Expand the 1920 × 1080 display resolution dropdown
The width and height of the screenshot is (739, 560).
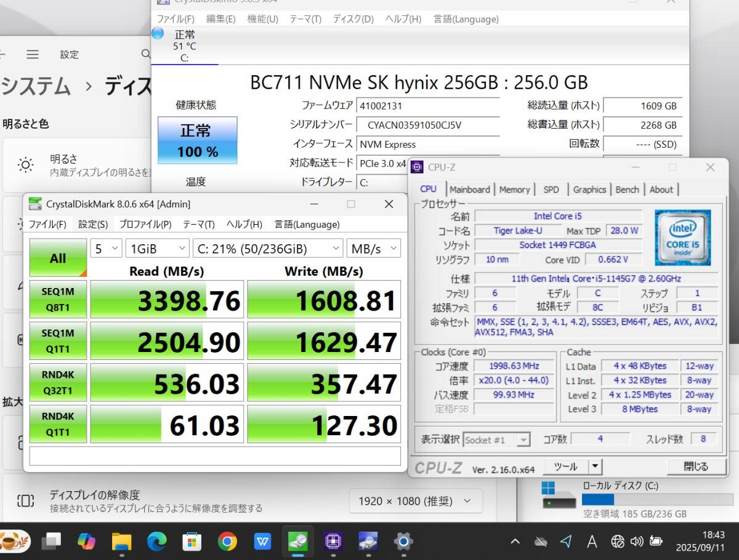[x=415, y=501]
